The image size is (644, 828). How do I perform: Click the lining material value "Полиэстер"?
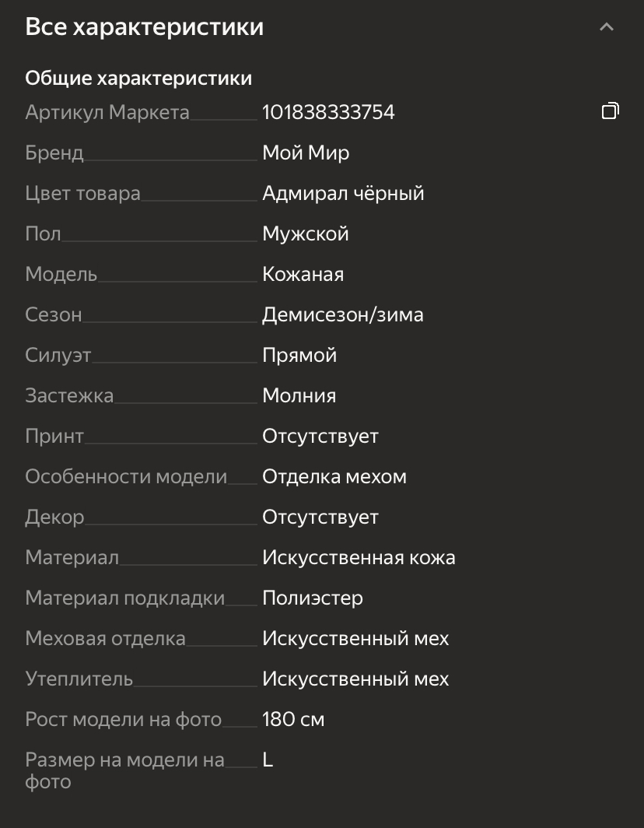(313, 598)
